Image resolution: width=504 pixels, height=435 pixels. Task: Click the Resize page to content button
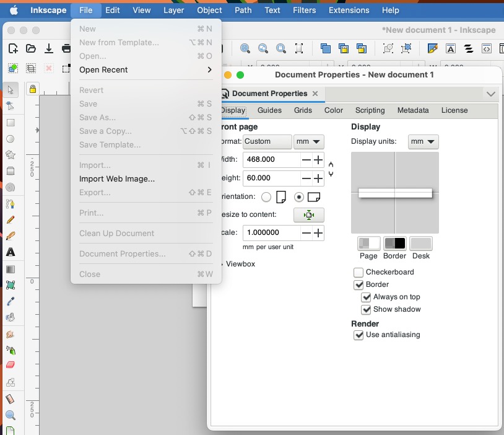pos(308,215)
